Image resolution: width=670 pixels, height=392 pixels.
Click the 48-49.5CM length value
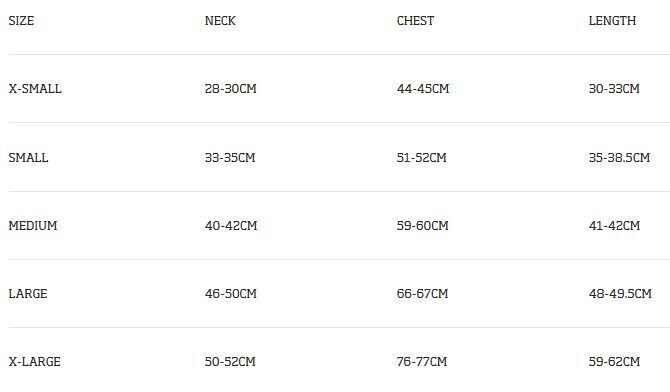(x=620, y=294)
